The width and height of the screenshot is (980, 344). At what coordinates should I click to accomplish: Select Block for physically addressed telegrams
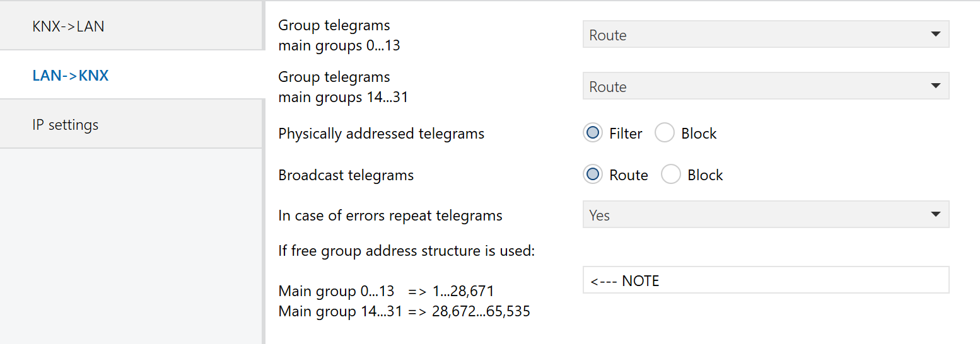(665, 134)
